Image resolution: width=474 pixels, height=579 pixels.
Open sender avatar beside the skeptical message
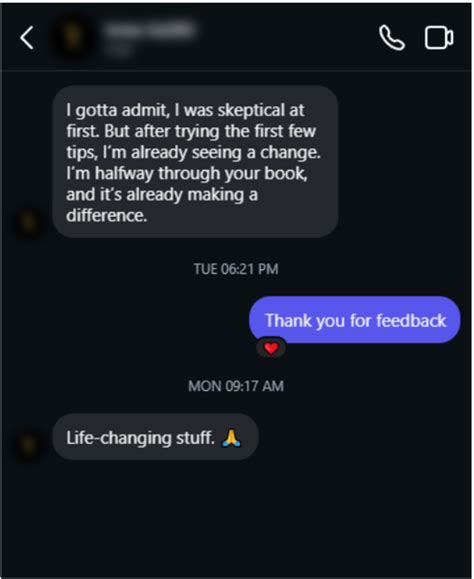click(x=29, y=223)
